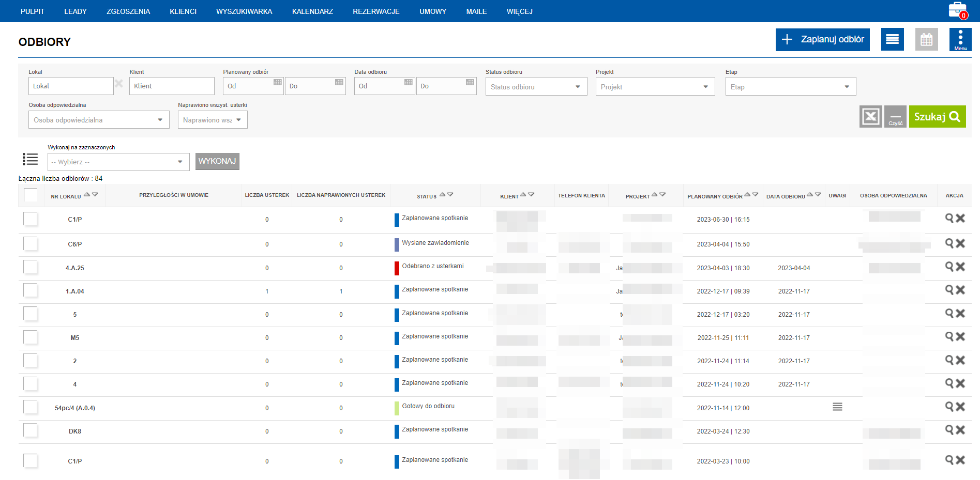
Task: Tick checkbox for M5 row
Action: click(x=31, y=337)
